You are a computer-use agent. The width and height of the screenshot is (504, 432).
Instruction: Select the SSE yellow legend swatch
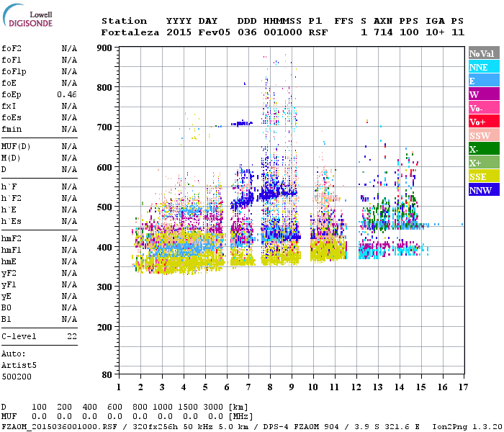[484, 176]
